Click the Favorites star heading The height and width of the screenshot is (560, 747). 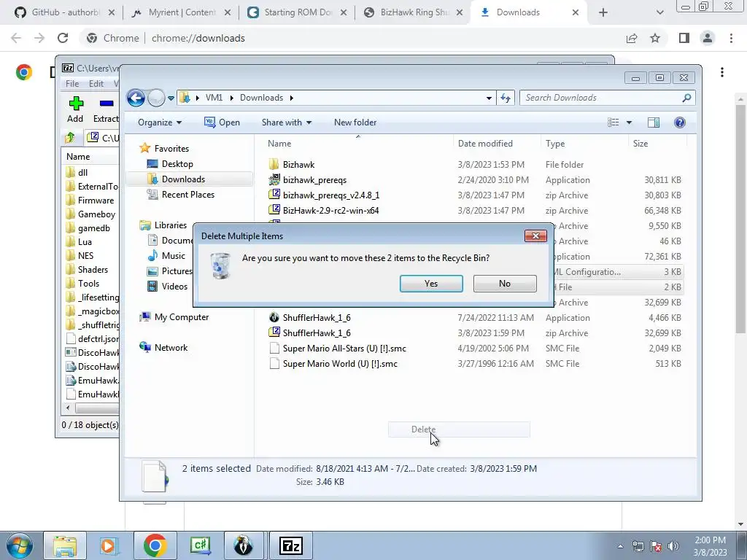click(164, 148)
